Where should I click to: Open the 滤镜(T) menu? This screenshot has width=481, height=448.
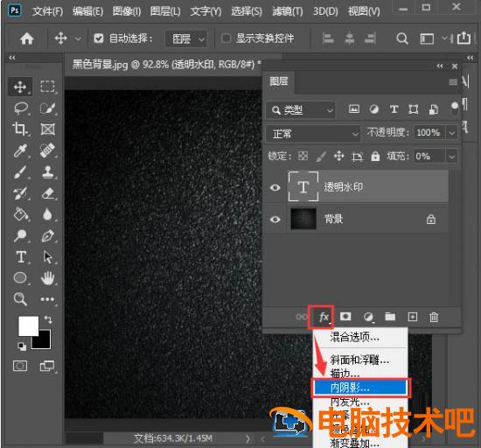click(x=288, y=11)
